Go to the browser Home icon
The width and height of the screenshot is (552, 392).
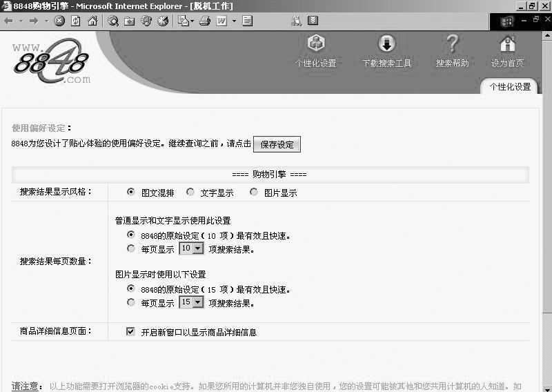(x=92, y=21)
